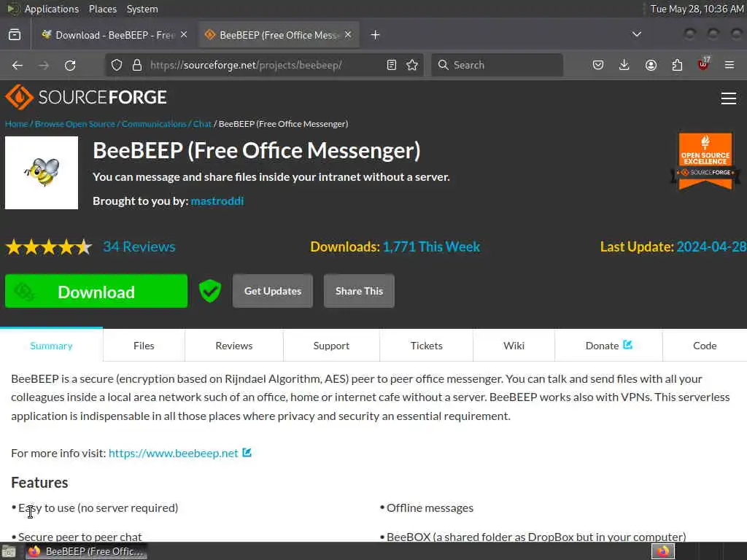Click the green security shield checkmark
This screenshot has width=747, height=560.
pyautogui.click(x=209, y=291)
